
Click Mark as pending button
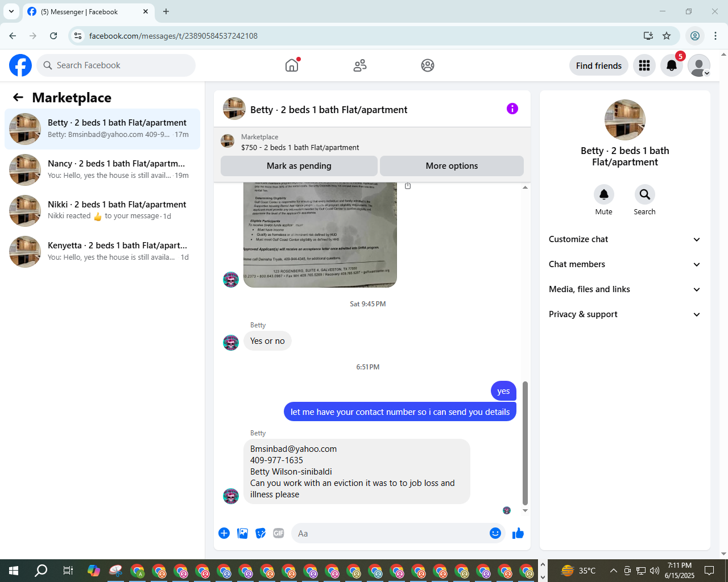(x=299, y=166)
